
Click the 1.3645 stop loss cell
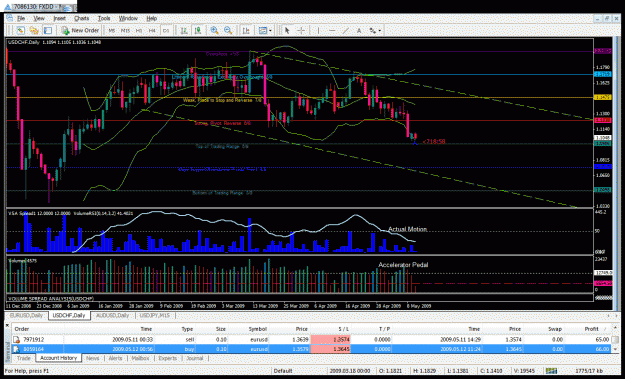coord(331,349)
